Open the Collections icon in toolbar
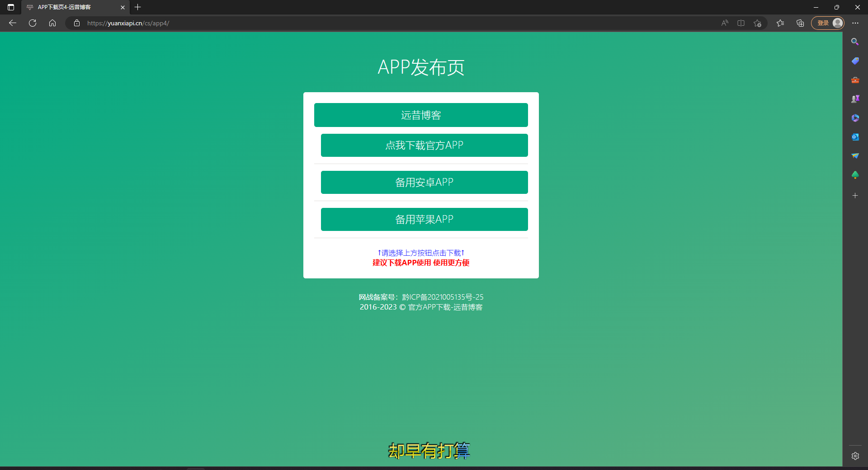The height and width of the screenshot is (470, 868). [800, 23]
